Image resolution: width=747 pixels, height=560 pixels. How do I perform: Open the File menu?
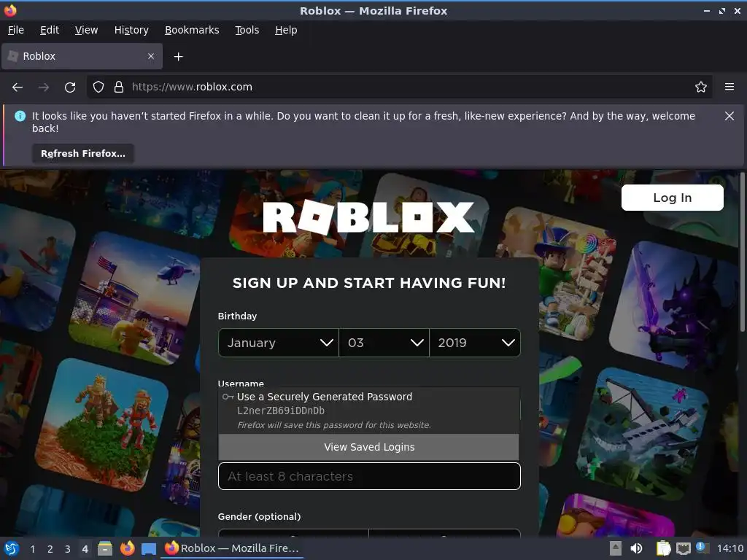tap(16, 30)
